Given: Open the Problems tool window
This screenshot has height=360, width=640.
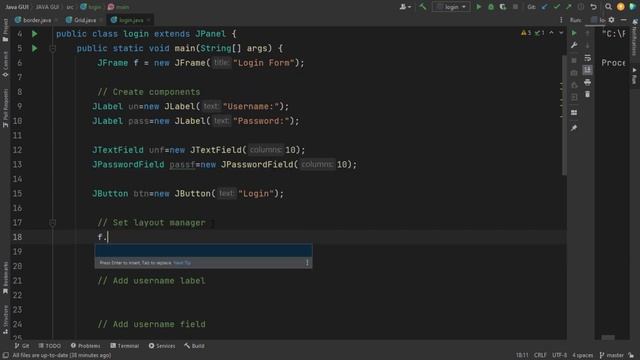Looking at the screenshot, I should tap(85, 346).
